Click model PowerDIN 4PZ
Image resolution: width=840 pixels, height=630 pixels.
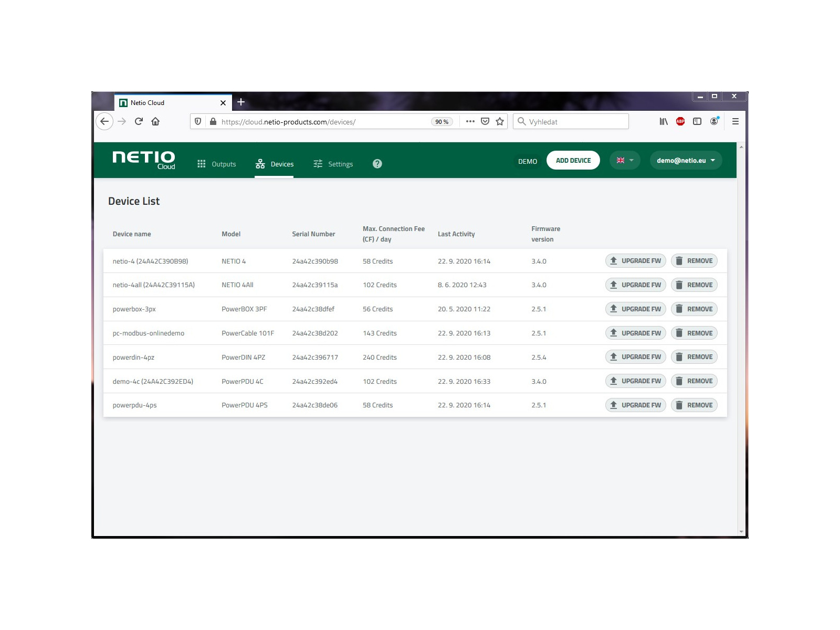coord(244,358)
